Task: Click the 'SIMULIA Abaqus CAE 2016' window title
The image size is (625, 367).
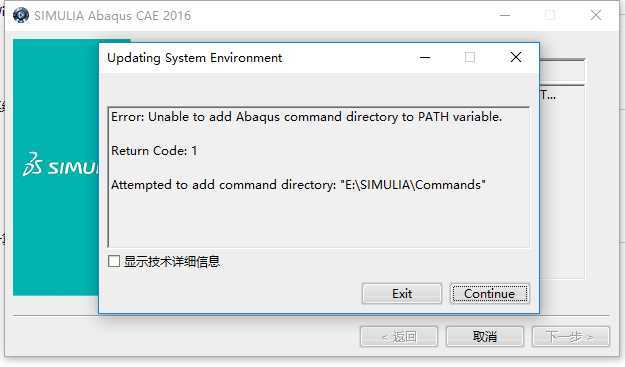Action: (112, 16)
